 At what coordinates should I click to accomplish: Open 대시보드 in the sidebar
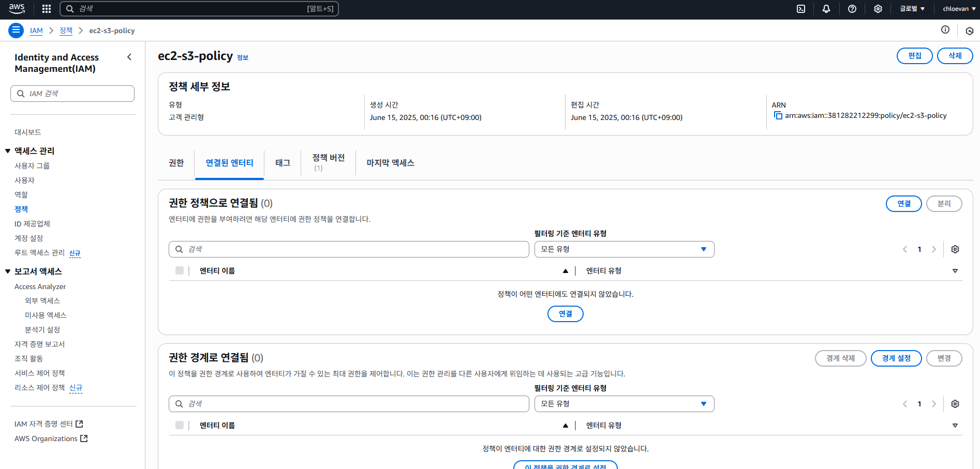click(x=28, y=132)
